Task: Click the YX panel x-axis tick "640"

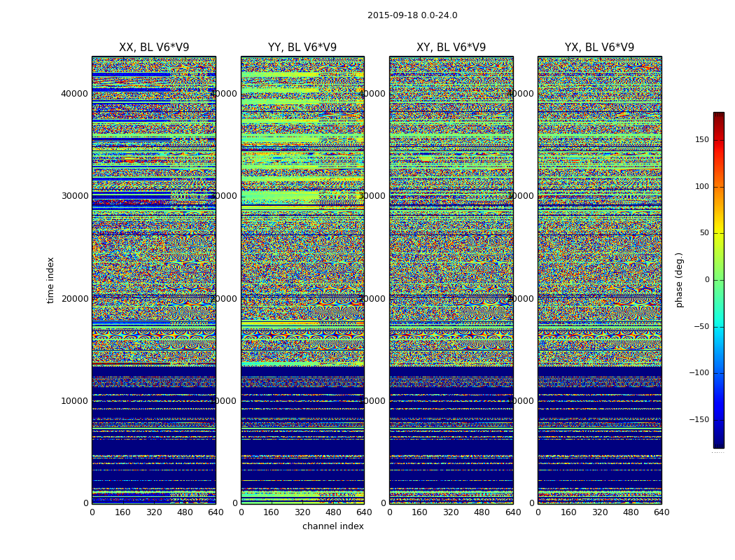Action: [661, 512]
